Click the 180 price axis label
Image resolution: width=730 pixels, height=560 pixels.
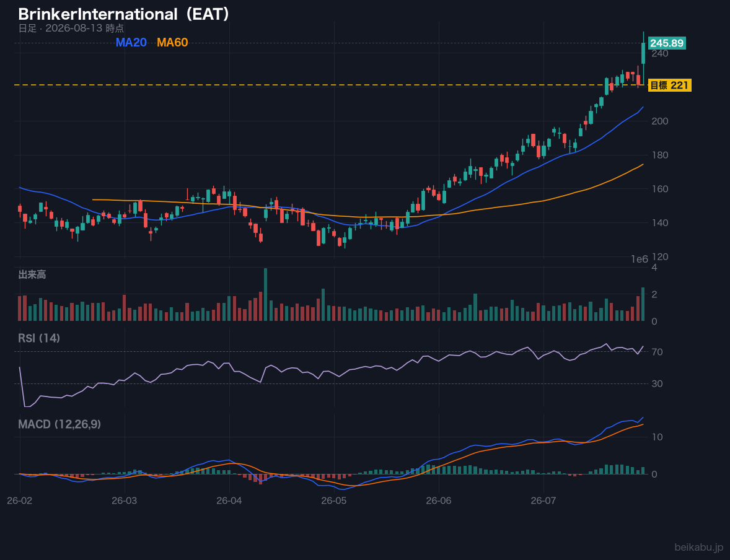pos(660,155)
